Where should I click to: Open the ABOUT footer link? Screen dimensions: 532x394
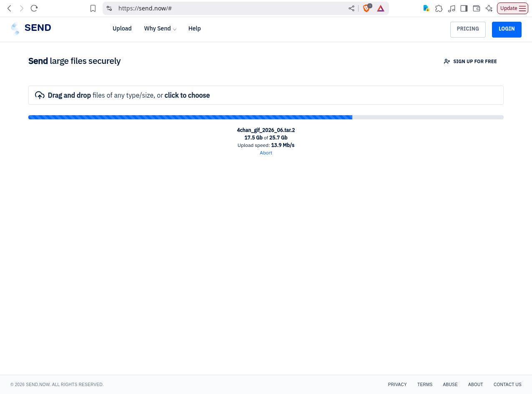click(476, 384)
